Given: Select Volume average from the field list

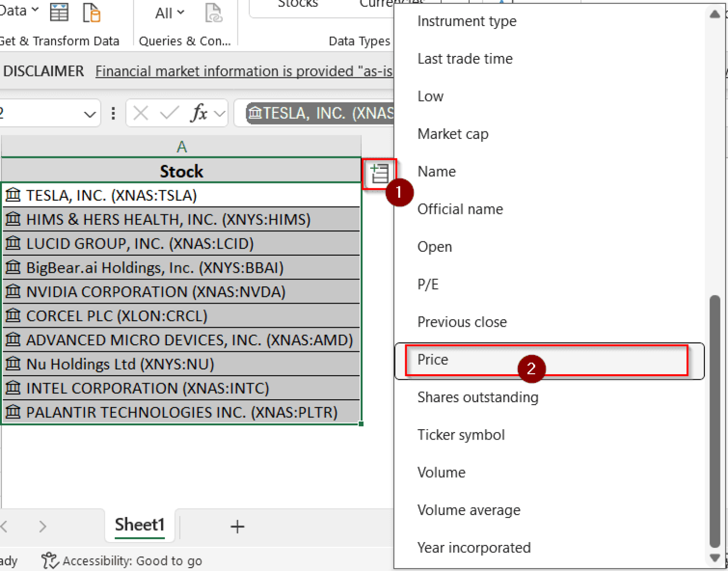Looking at the screenshot, I should tap(469, 510).
